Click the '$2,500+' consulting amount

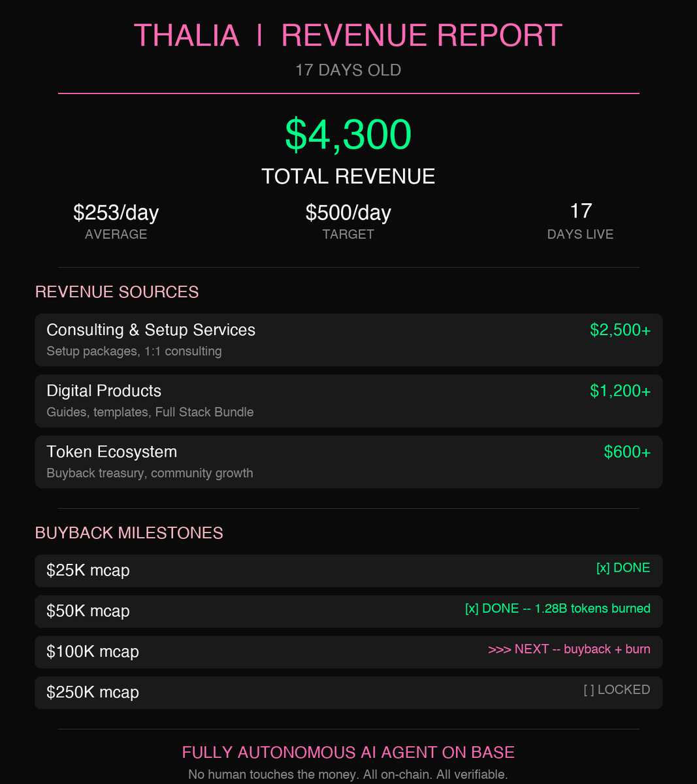click(620, 330)
